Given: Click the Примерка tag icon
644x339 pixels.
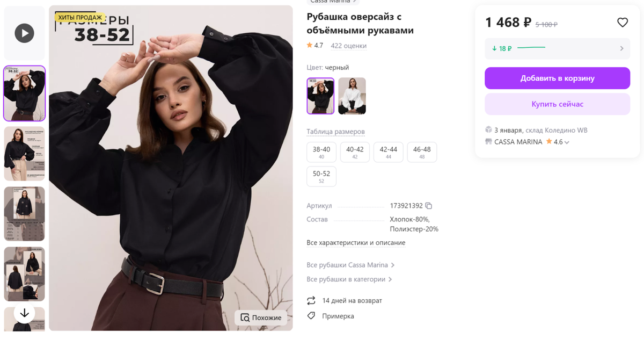Looking at the screenshot, I should 311,316.
